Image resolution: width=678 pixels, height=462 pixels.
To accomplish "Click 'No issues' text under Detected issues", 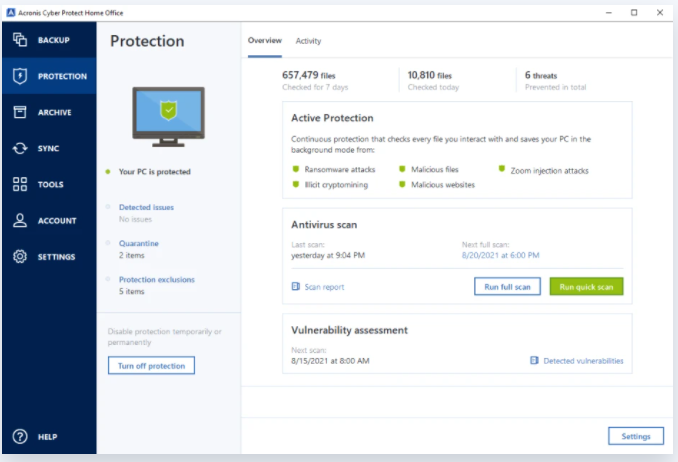I will [135, 219].
